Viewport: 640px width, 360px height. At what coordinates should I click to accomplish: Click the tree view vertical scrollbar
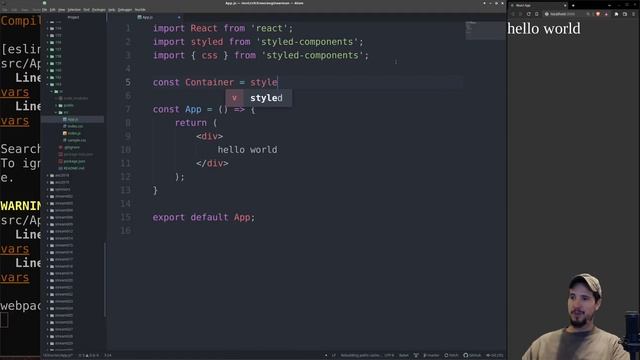coord(105,280)
